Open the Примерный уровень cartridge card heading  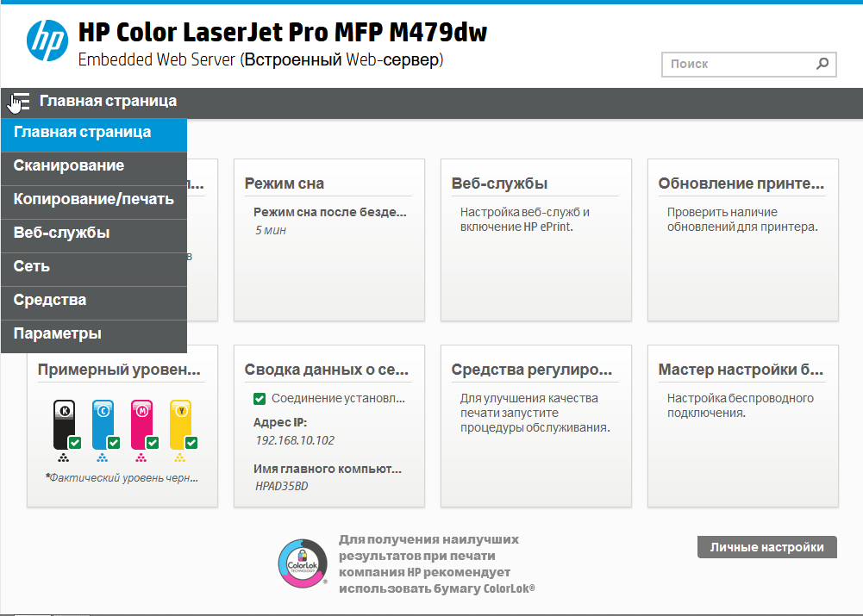click(119, 370)
